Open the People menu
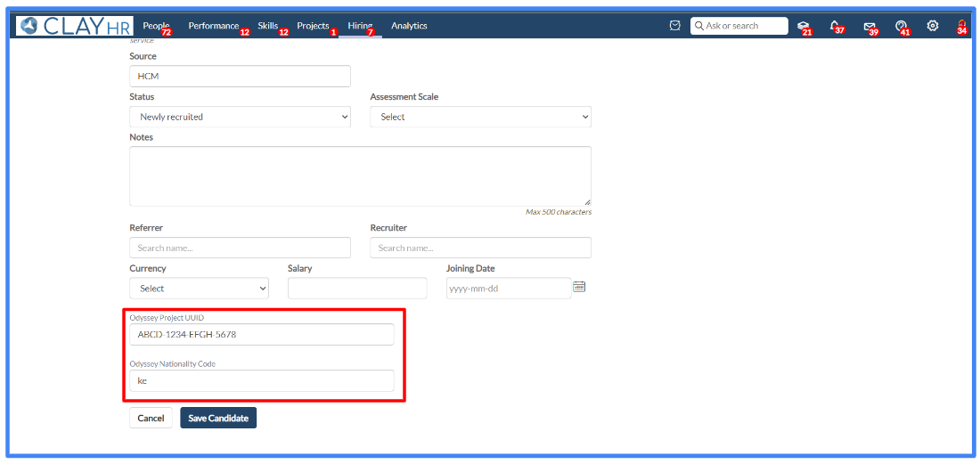Screen dimensions: 980x464 click(156, 26)
